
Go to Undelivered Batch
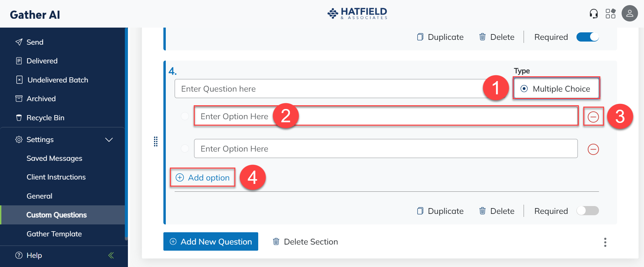point(58,80)
